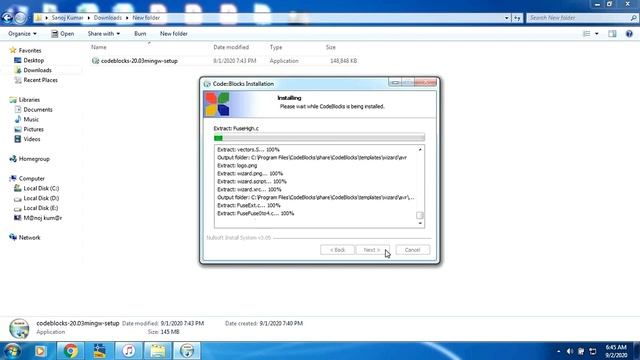Click the volume icon in the system tray
640x360 pixels.
(x=570, y=351)
